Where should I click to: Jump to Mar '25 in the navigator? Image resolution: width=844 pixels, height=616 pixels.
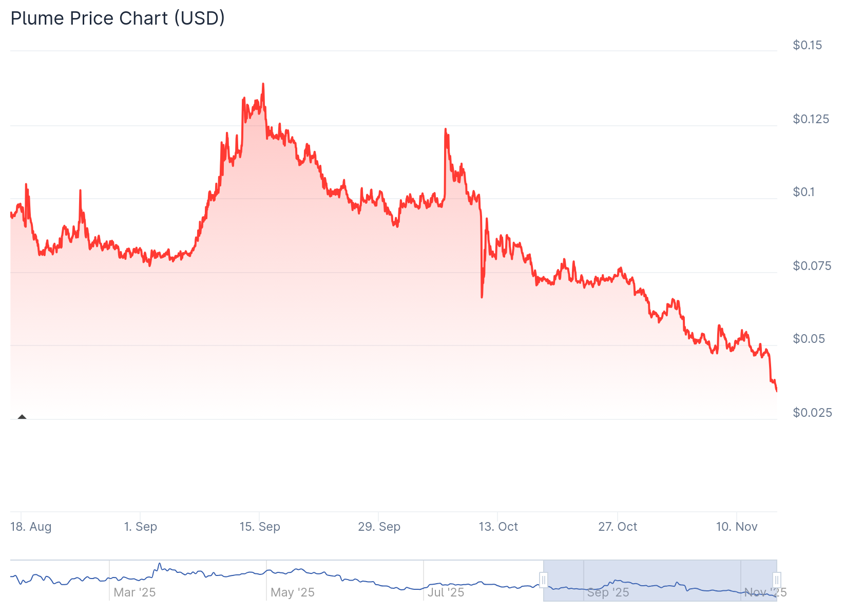[135, 592]
